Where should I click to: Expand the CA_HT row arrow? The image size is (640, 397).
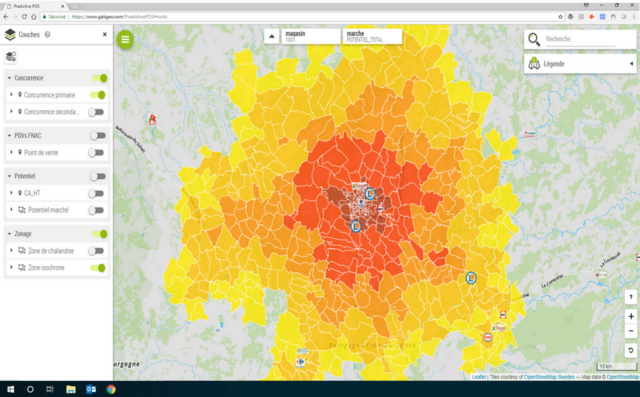(x=11, y=193)
